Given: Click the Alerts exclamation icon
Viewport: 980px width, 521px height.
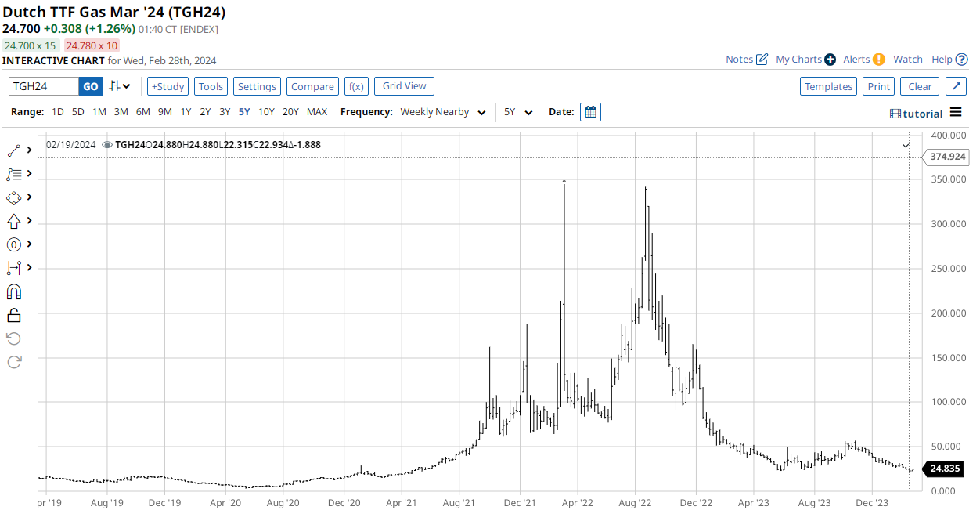Looking at the screenshot, I should click(879, 60).
